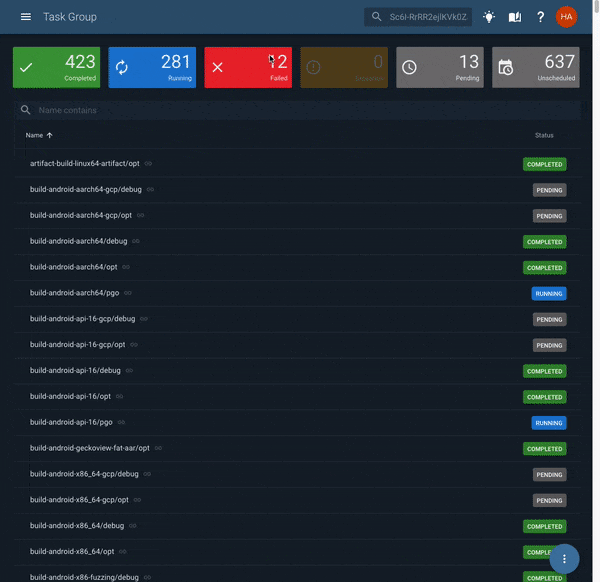Copy link icon for build-android-x86_64/opt
600x582 pixels.
pos(123,551)
